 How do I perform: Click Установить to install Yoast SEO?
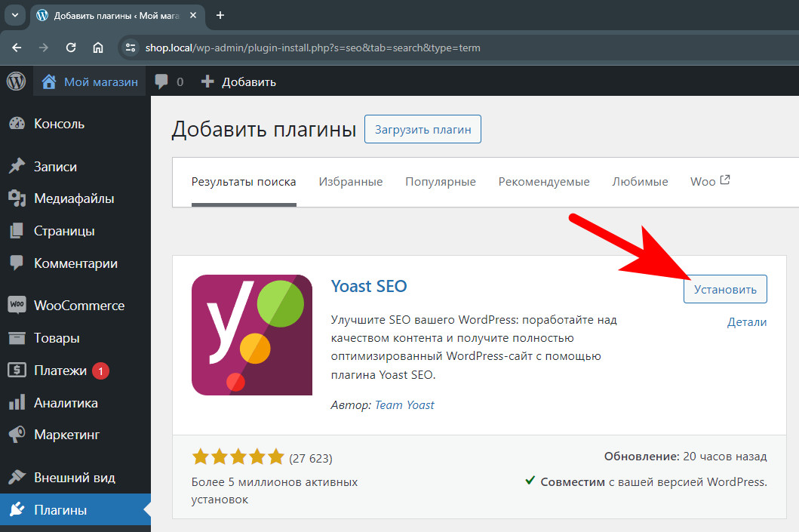pyautogui.click(x=725, y=290)
